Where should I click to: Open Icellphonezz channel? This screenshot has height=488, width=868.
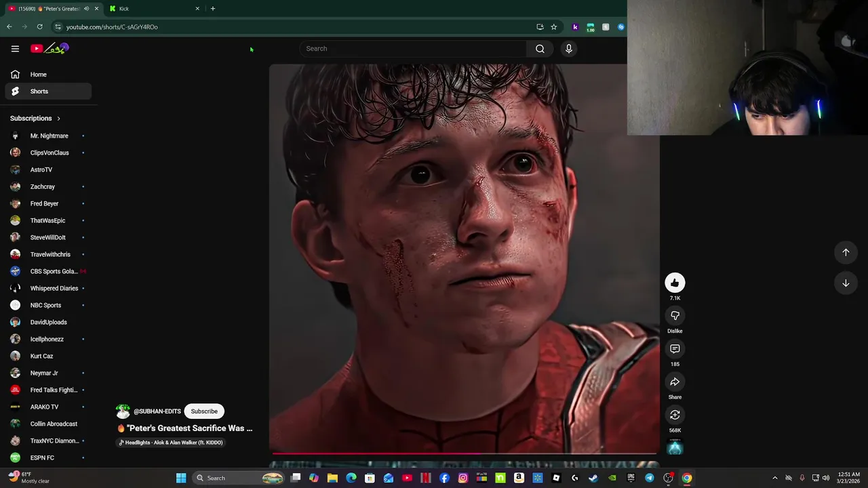[x=48, y=339]
